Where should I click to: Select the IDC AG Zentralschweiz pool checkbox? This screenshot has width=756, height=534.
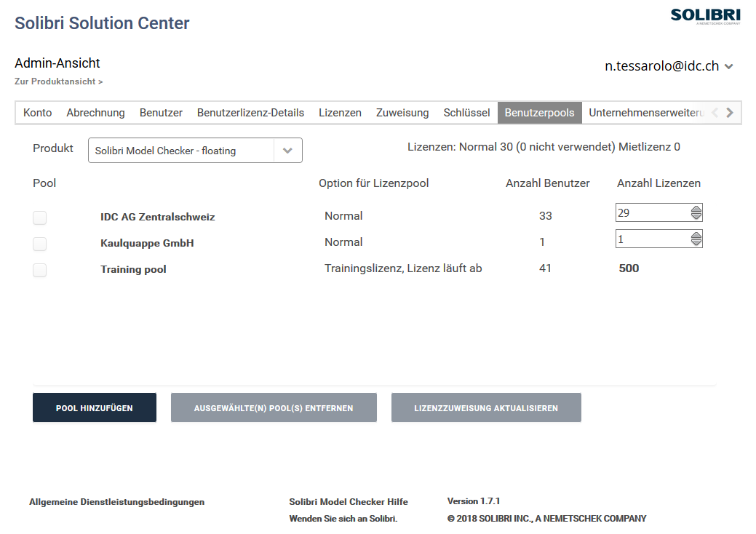click(x=39, y=218)
